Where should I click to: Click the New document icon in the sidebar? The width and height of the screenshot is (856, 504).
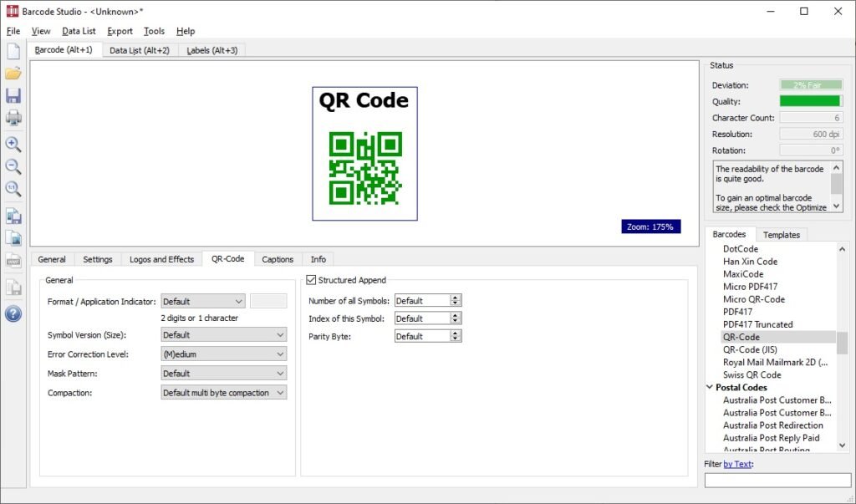point(13,51)
